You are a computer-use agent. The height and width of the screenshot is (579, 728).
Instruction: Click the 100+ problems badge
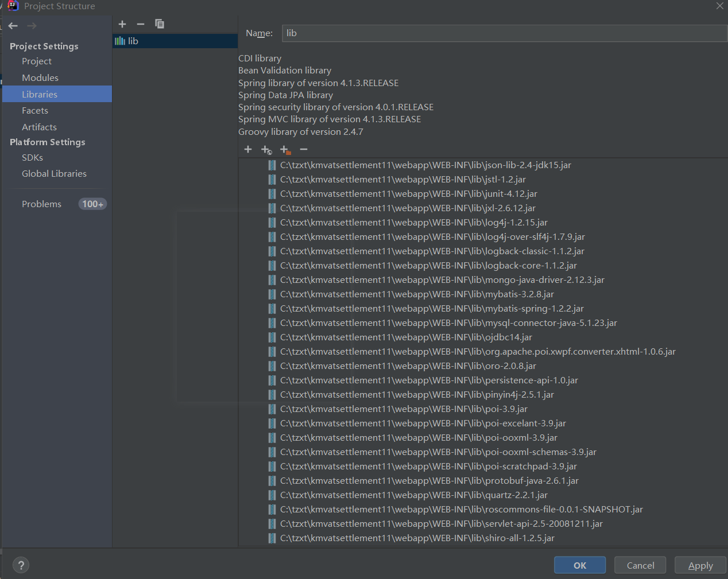click(92, 204)
